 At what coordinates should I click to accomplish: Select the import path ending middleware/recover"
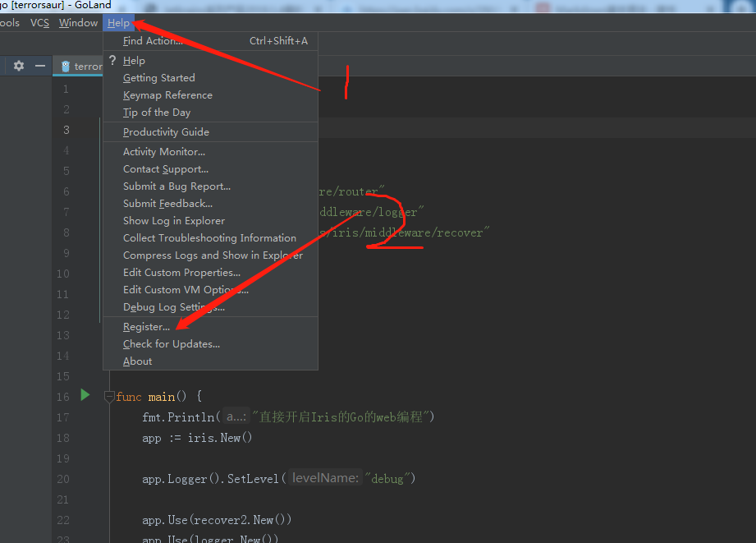pyautogui.click(x=404, y=232)
